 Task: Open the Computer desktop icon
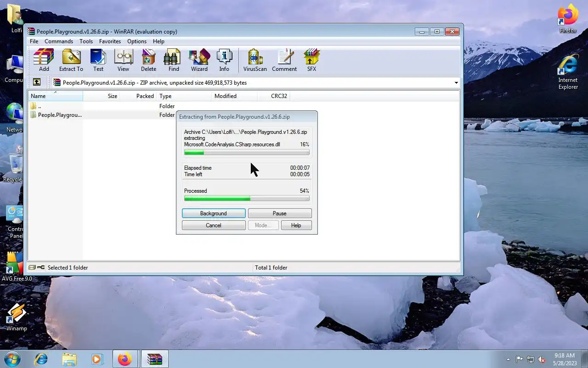point(14,68)
